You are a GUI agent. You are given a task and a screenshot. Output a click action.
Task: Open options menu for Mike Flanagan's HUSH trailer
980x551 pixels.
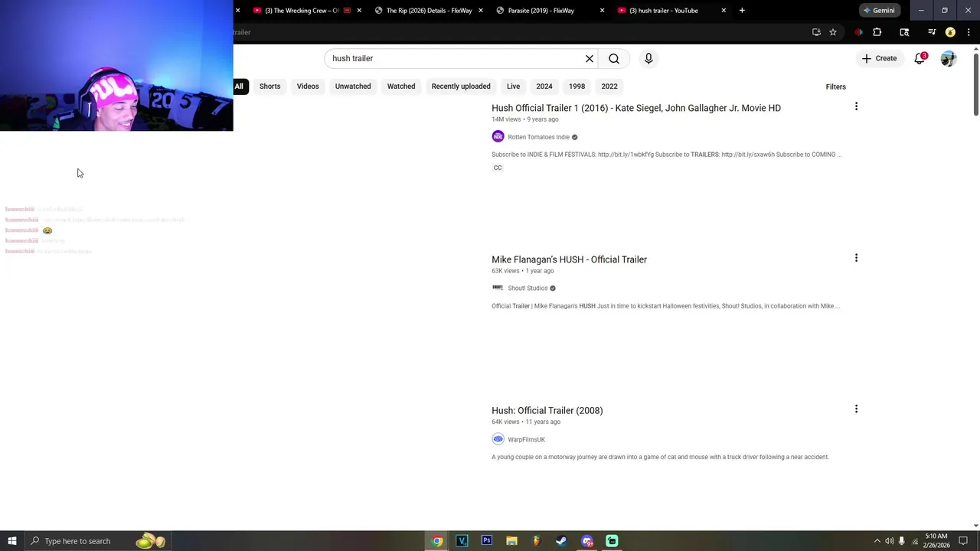[856, 258]
